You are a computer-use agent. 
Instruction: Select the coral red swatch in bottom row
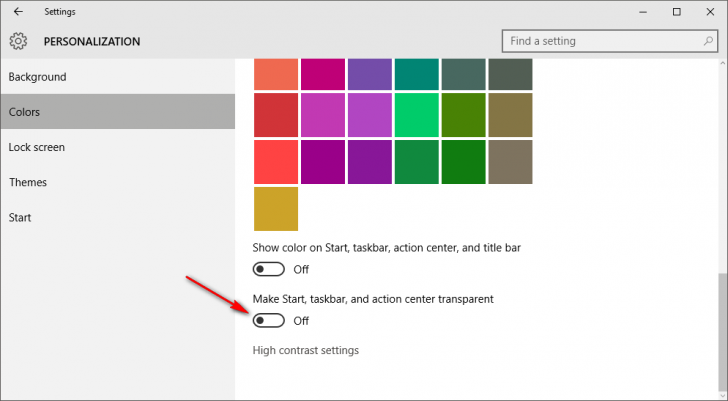pyautogui.click(x=276, y=162)
